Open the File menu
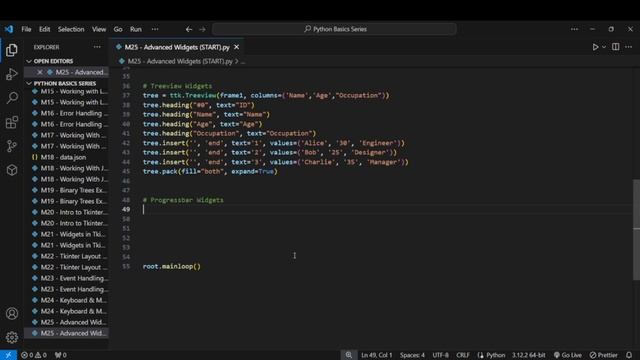640x360 pixels. click(26, 29)
